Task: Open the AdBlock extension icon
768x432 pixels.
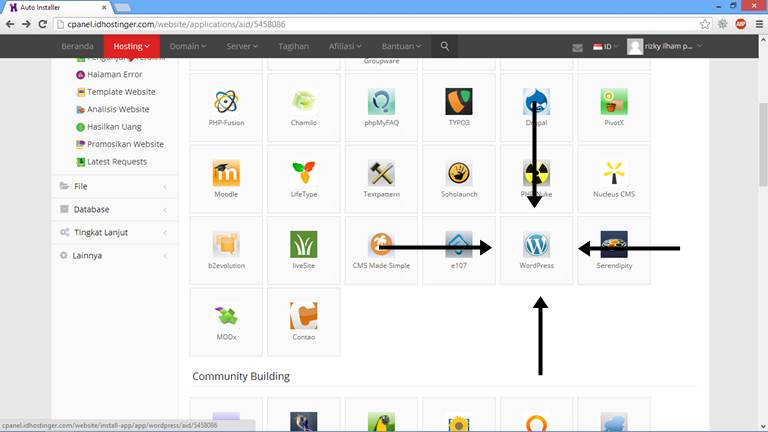Action: point(741,24)
